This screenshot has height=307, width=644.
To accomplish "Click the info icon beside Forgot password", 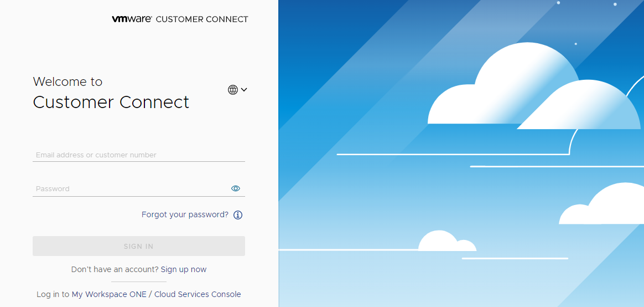I will click(x=238, y=215).
